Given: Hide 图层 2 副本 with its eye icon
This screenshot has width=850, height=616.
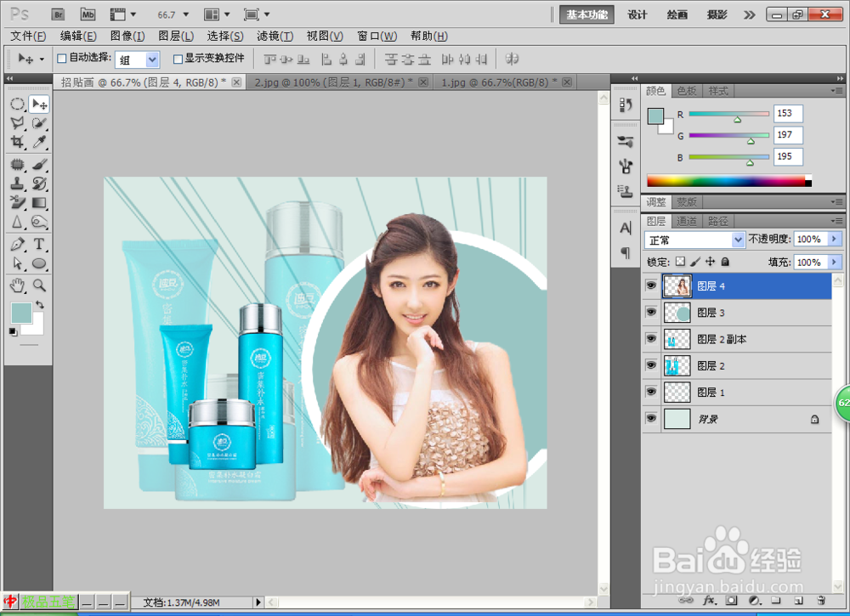Looking at the screenshot, I should pos(651,339).
